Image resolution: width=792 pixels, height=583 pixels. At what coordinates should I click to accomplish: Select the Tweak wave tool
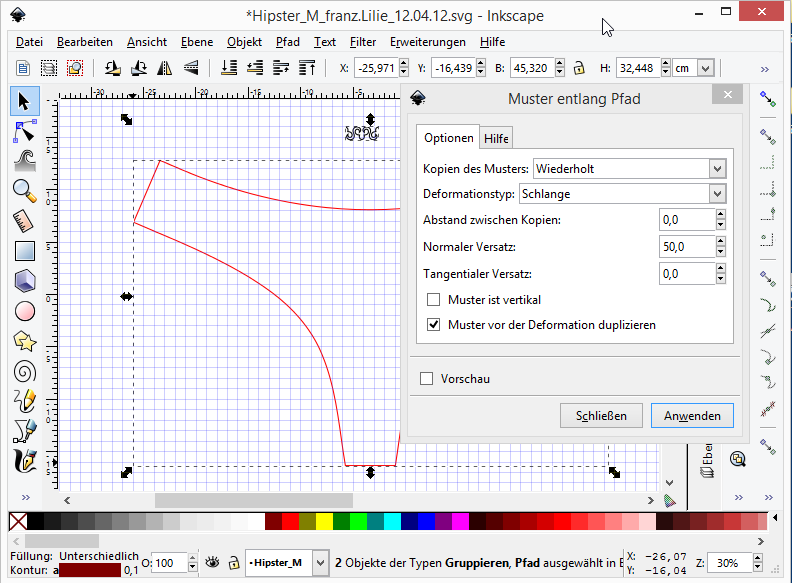(25, 160)
